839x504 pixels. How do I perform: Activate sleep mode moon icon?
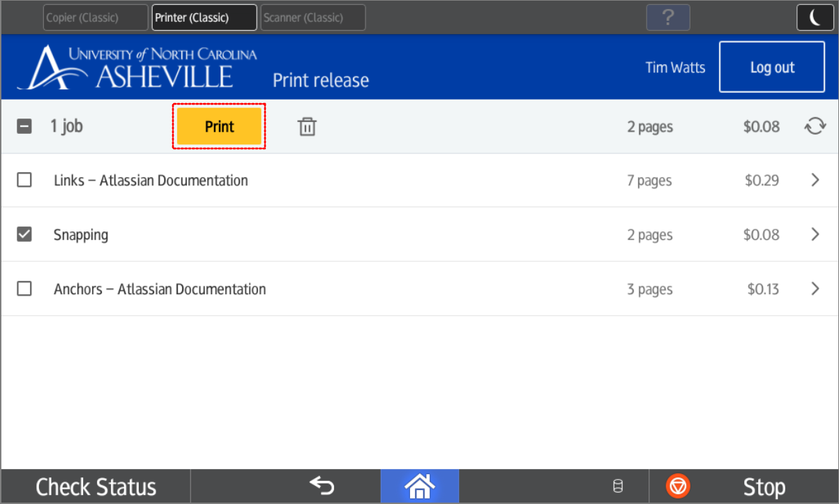pyautogui.click(x=815, y=18)
